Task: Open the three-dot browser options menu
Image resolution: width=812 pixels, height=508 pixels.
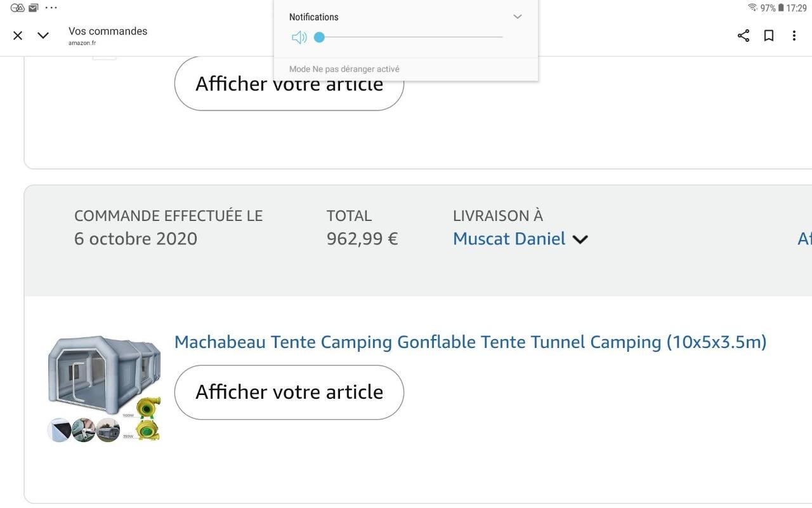Action: pyautogui.click(x=794, y=36)
